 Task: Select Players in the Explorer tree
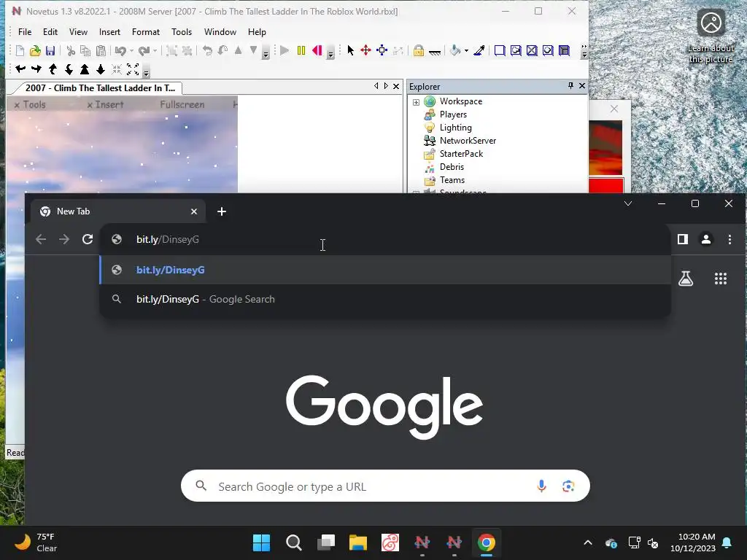(453, 114)
